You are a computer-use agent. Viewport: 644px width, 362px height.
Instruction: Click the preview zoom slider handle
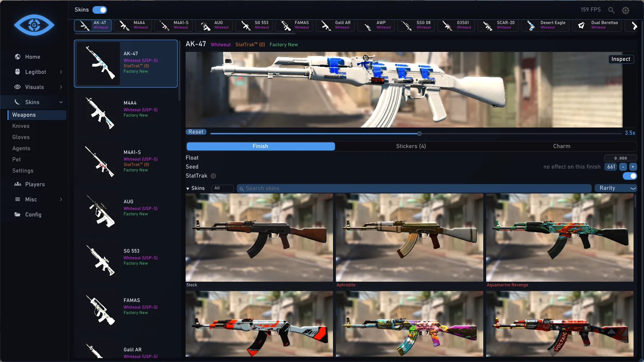pyautogui.click(x=419, y=134)
